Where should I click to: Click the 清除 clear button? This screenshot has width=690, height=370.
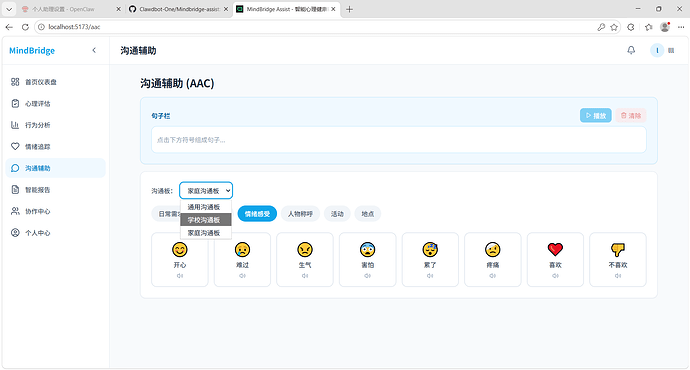pyautogui.click(x=631, y=115)
